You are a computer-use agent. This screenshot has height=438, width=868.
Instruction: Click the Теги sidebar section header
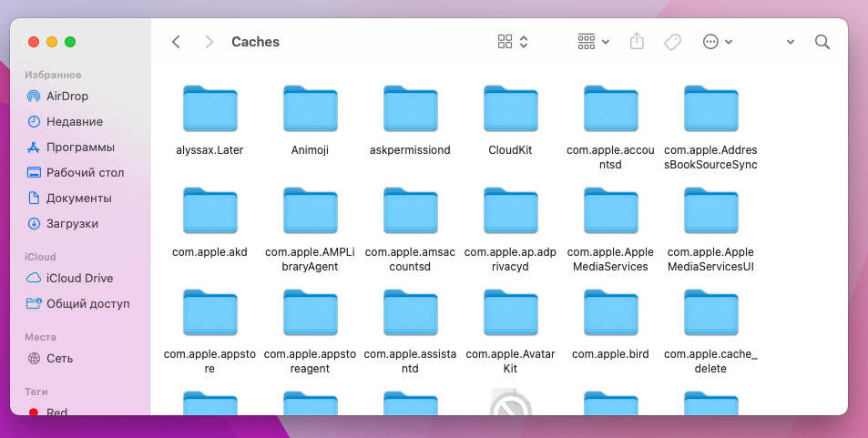coord(36,392)
